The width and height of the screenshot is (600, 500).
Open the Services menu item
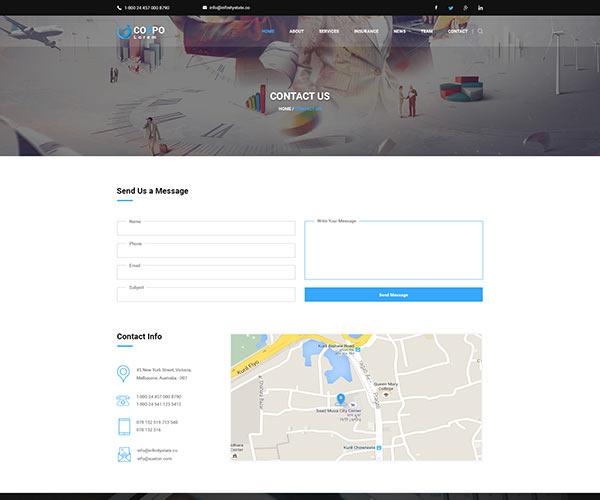point(329,31)
